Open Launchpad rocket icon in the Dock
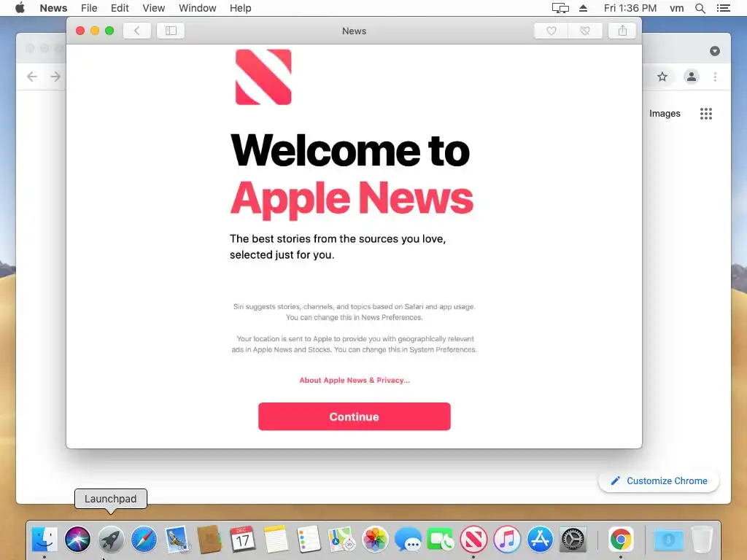The width and height of the screenshot is (747, 560). click(111, 540)
